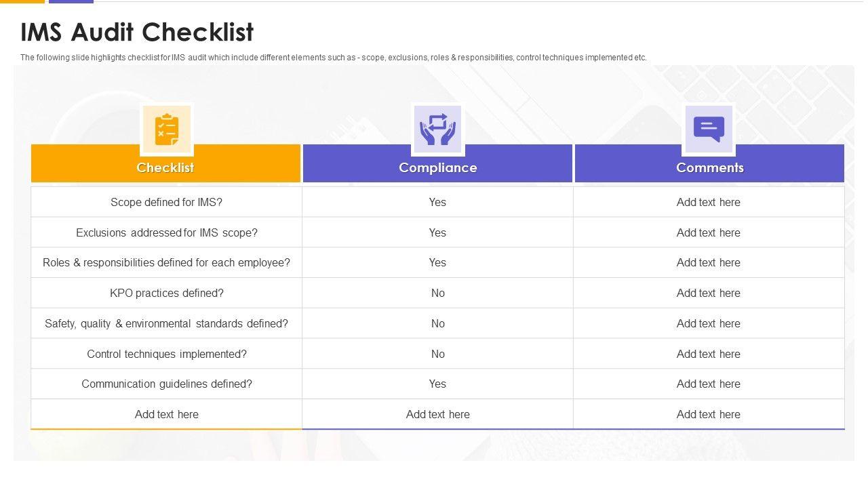Viewport: 868px width, 488px height.
Task: Click the slide description subtitle text
Action: coord(333,58)
